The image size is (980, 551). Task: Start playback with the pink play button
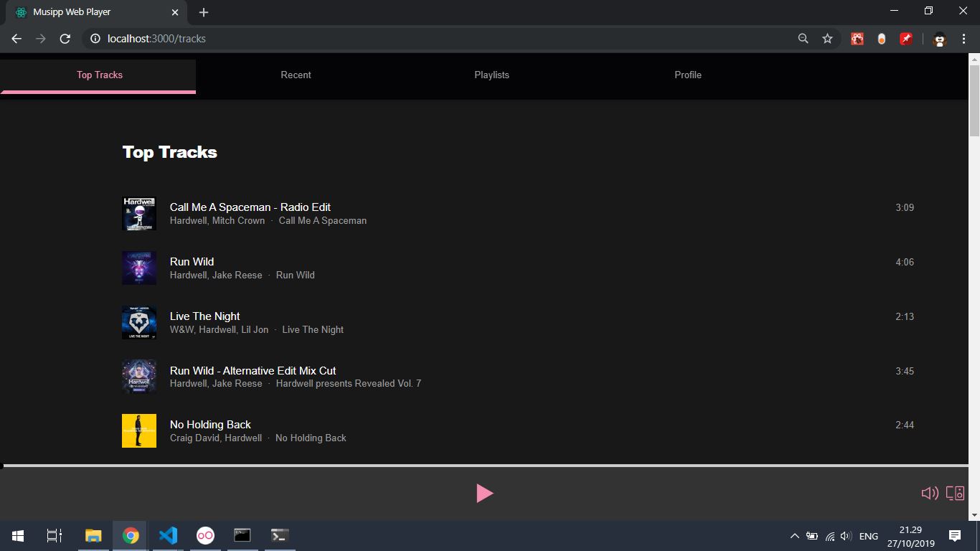[485, 493]
